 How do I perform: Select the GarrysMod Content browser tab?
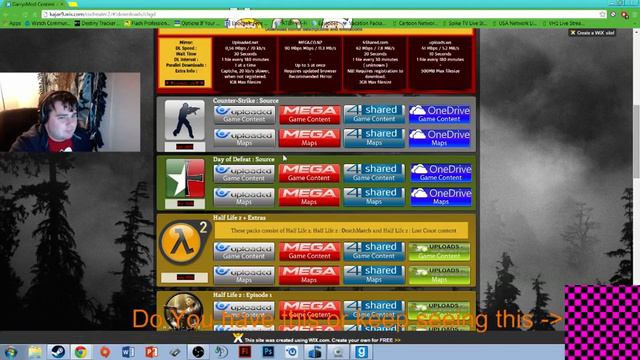pos(35,4)
